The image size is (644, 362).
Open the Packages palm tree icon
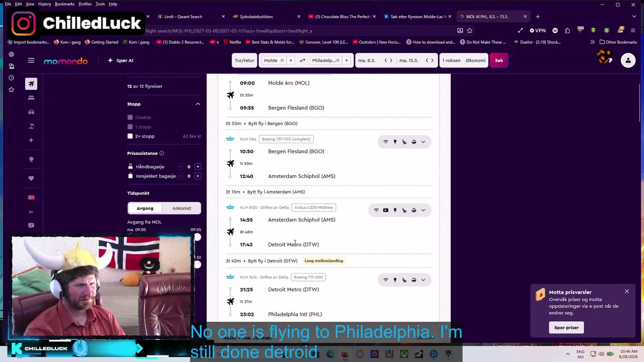(x=31, y=126)
